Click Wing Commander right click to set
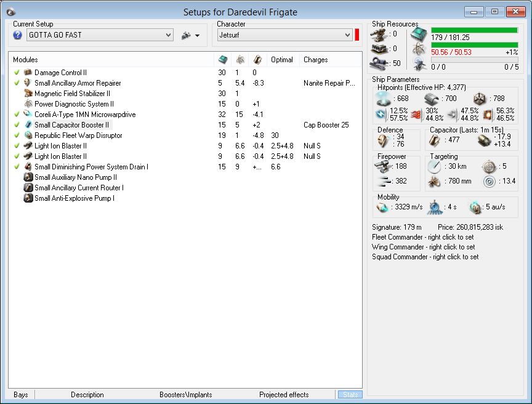 pos(424,247)
